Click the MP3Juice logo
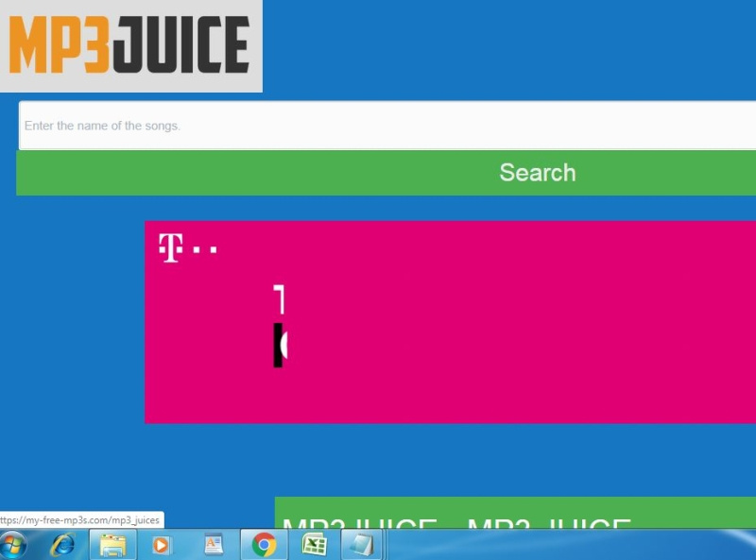 click(130, 45)
